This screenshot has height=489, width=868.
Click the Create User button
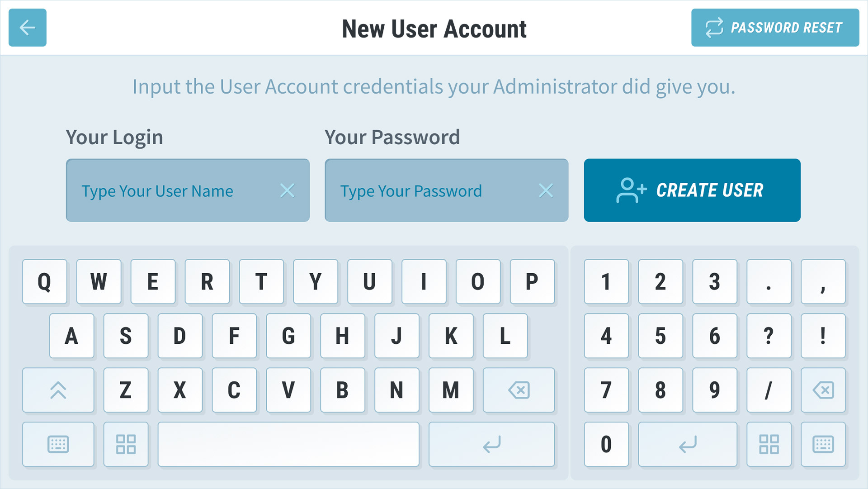(692, 190)
